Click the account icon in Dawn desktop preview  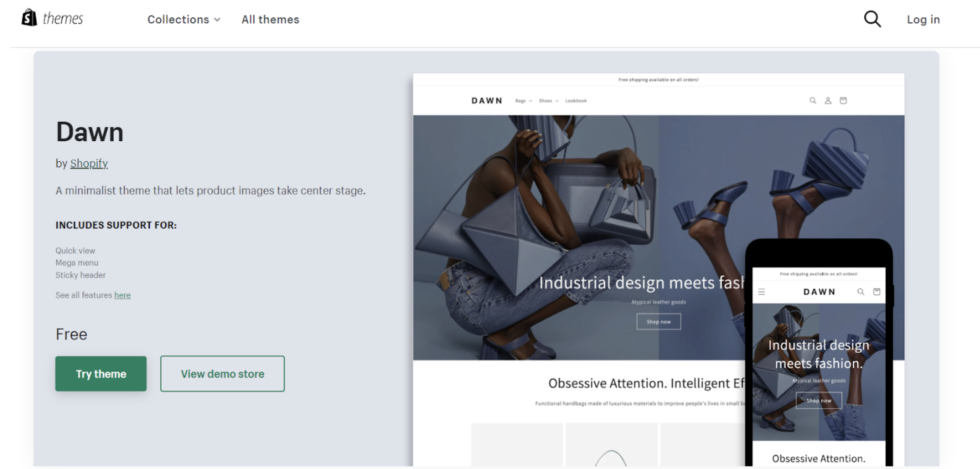click(x=828, y=101)
